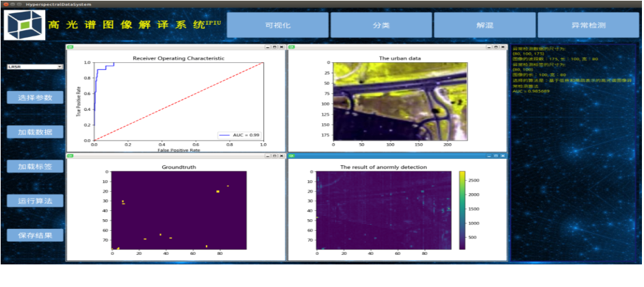Close the anomaly detection result subwindow
This screenshot has width=644, height=287.
(502, 156)
